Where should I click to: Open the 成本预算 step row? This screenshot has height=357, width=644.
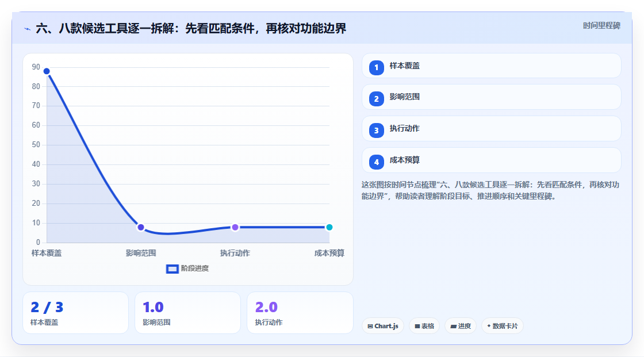[x=491, y=160]
